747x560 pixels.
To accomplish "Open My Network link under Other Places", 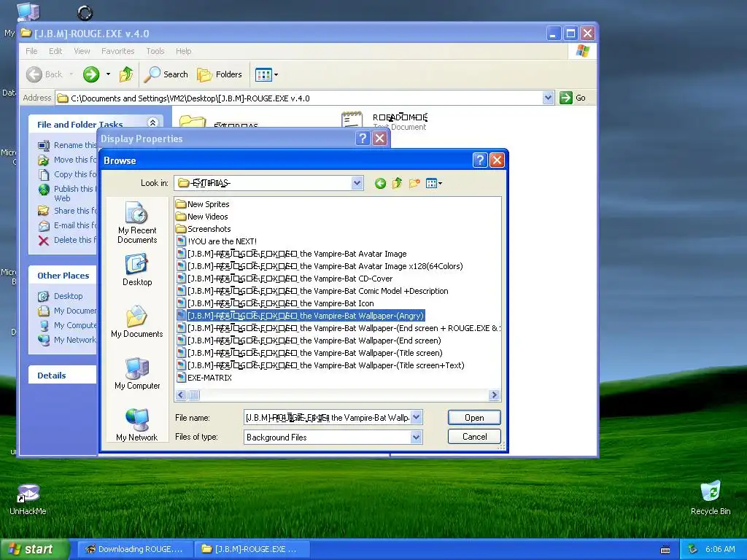I will [67, 340].
